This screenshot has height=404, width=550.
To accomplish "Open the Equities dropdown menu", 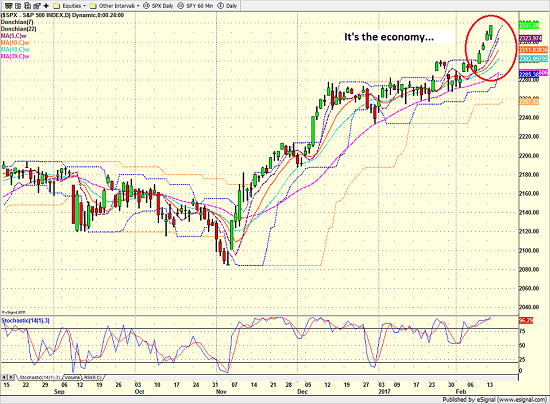I will (74, 6).
